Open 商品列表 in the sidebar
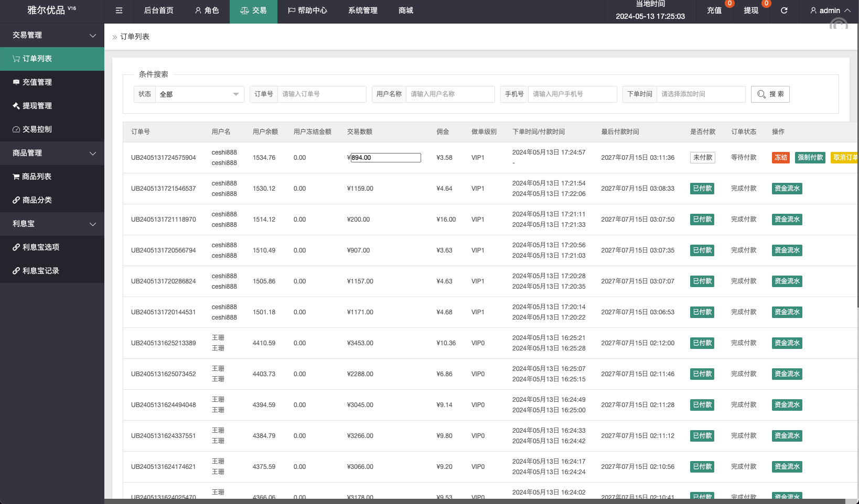The width and height of the screenshot is (859, 504). (37, 177)
